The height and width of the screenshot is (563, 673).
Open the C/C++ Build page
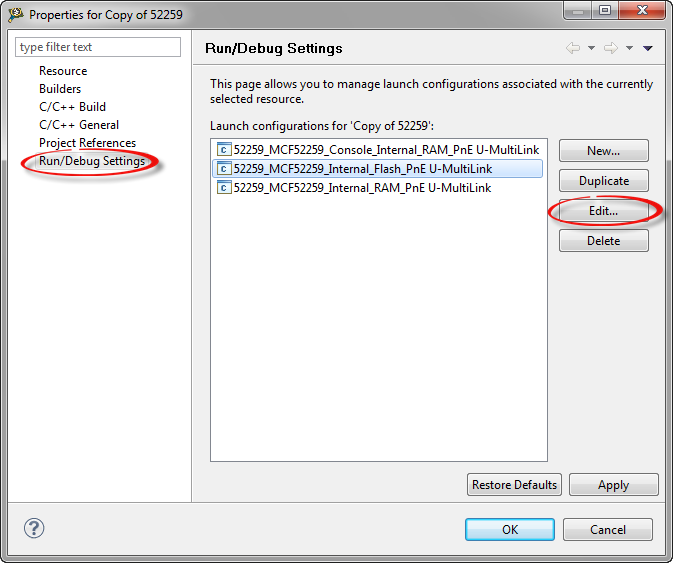click(x=72, y=107)
